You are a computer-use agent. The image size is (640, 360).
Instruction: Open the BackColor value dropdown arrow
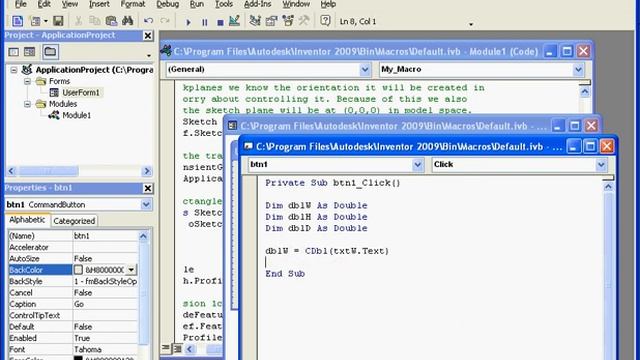(131, 270)
